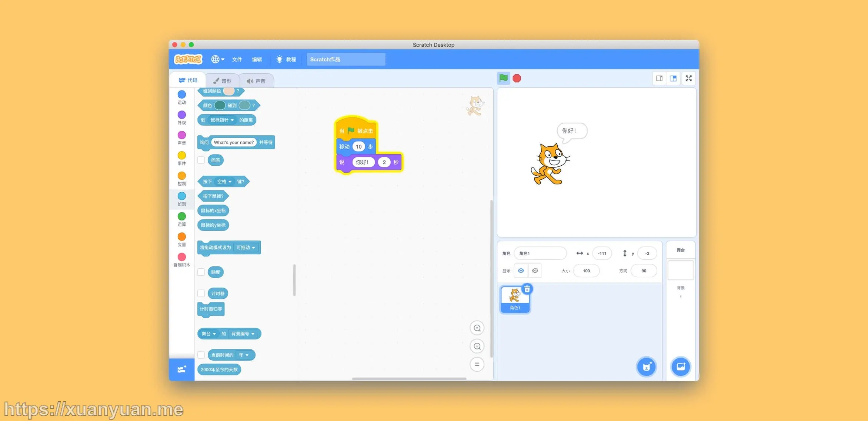Delete sprite 角色1 with trash icon
This screenshot has height=421, width=868.
click(527, 289)
